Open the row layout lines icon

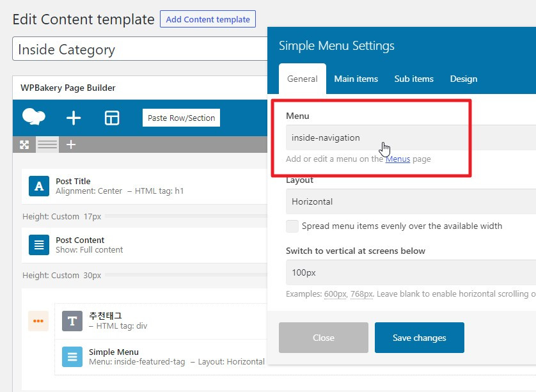click(47, 145)
